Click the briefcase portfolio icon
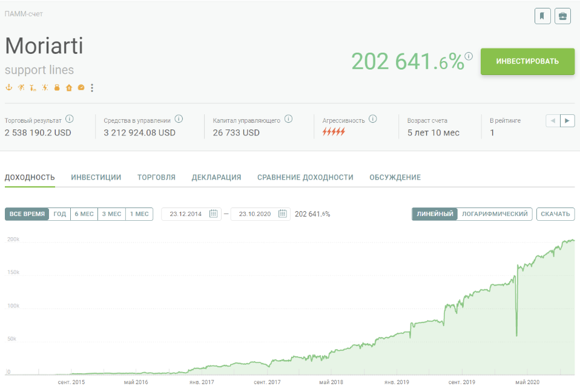 tap(562, 16)
